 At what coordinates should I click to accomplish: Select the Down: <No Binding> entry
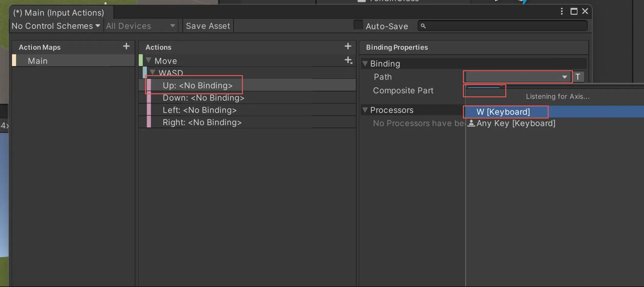pos(203,98)
